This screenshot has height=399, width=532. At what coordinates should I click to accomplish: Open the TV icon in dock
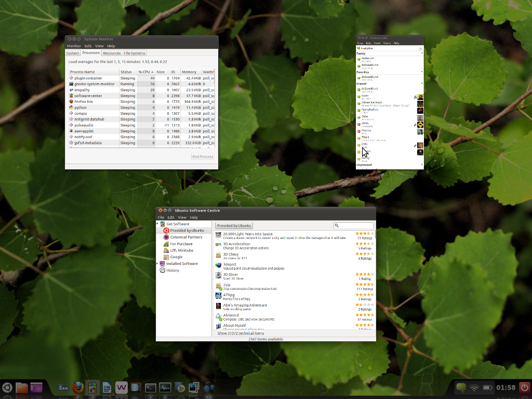tap(136, 388)
